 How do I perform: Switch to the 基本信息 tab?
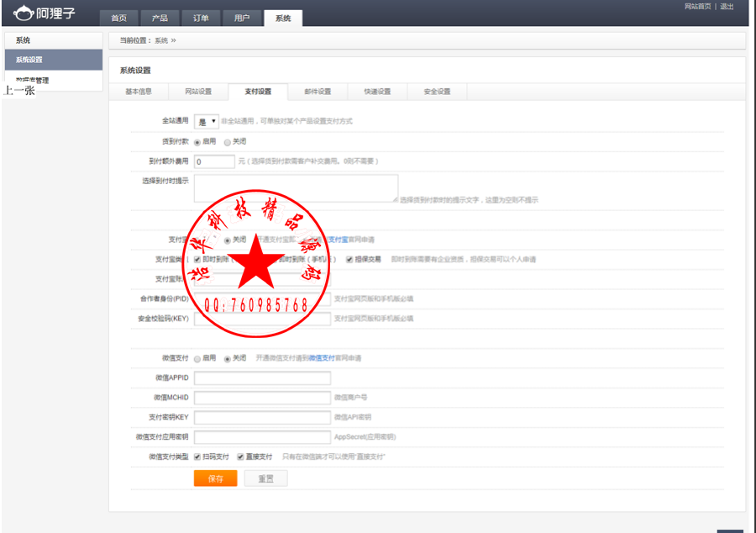(x=139, y=92)
